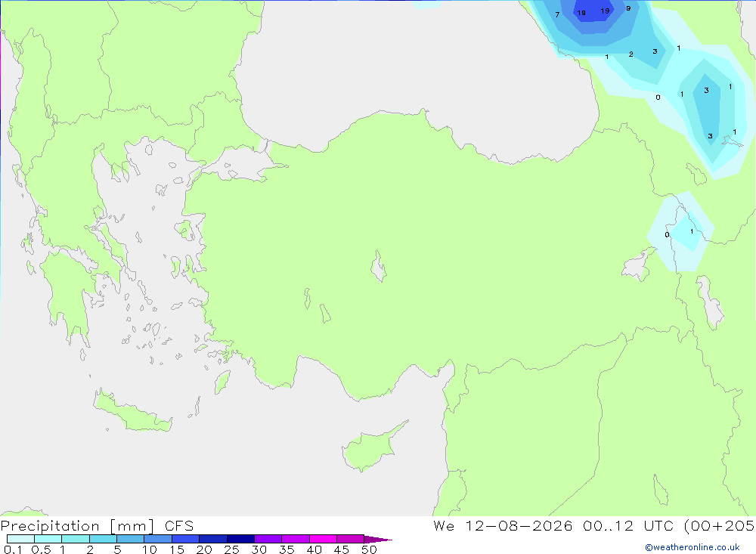This screenshot has width=756, height=554.
Task: Click the over-50 mm legend arrow tip
Action: (x=378, y=539)
